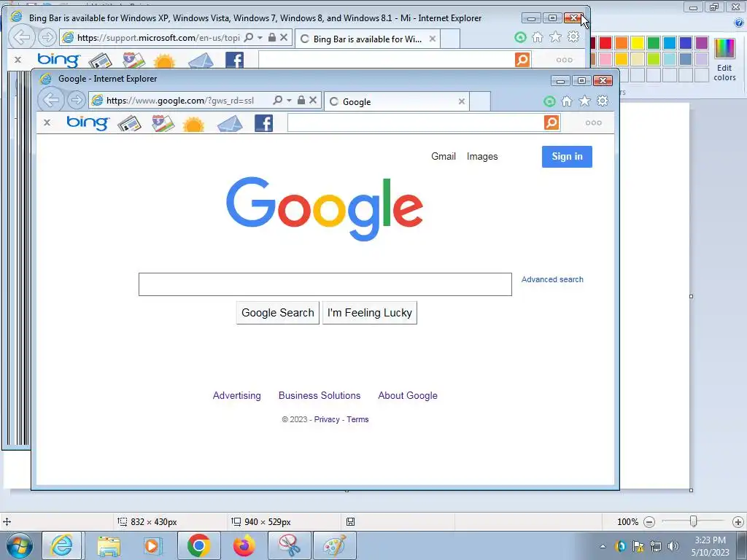747x560 pixels.
Task: Click Home icon in the Bing Bar support window
Action: [538, 37]
